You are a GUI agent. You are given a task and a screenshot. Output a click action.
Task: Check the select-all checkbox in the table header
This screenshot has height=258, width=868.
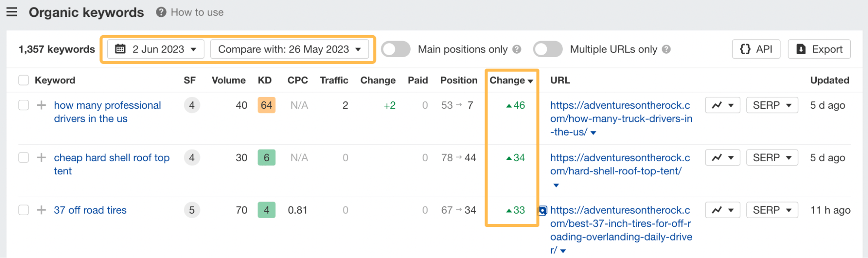23,80
